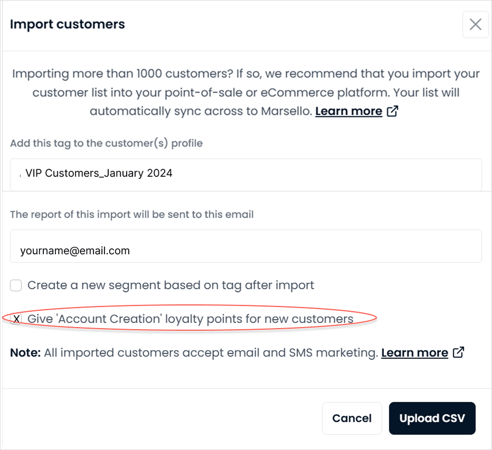Follow the Learn more link about SMS marketing
The width and height of the screenshot is (492, 450).
pos(415,353)
